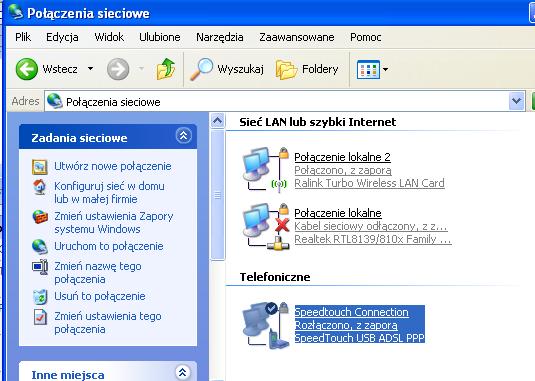Click the task pane scrollbar up arrow
Screen dimensions: 535x381
point(217,120)
